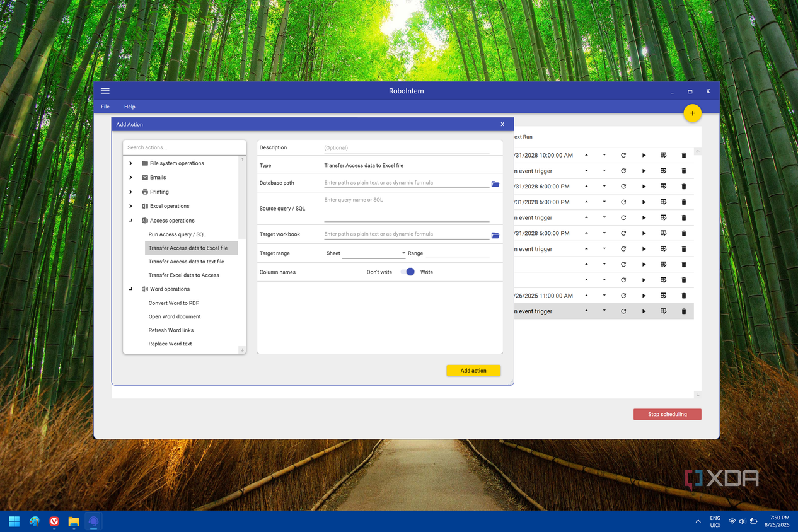Select Refresh Word links action
Screen dimensions: 798x532
coord(171,330)
